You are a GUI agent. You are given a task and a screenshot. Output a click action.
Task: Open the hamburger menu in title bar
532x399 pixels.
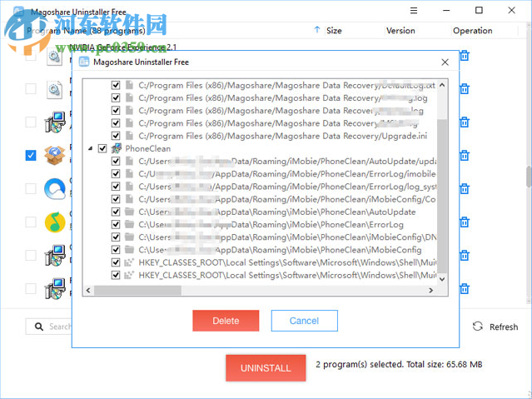coord(414,11)
